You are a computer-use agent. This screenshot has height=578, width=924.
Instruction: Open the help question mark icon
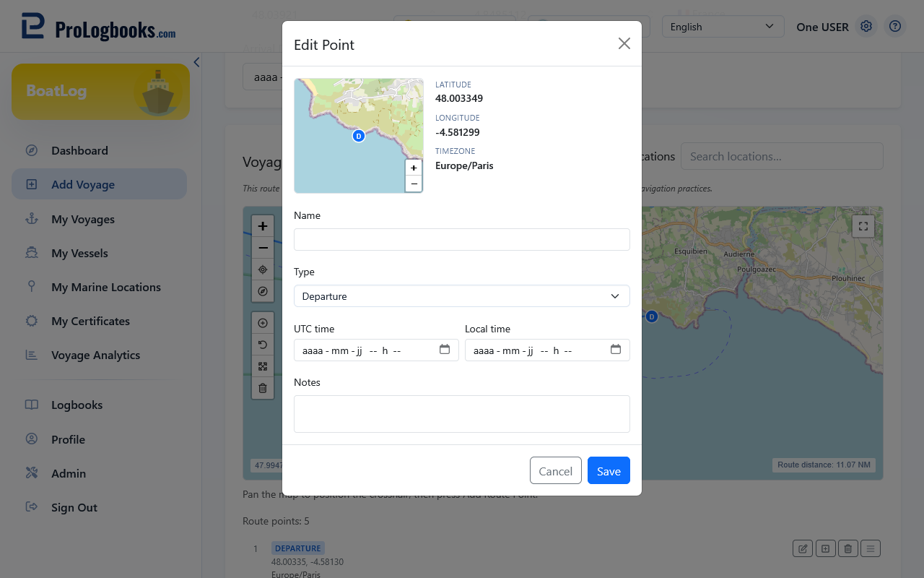tap(895, 27)
